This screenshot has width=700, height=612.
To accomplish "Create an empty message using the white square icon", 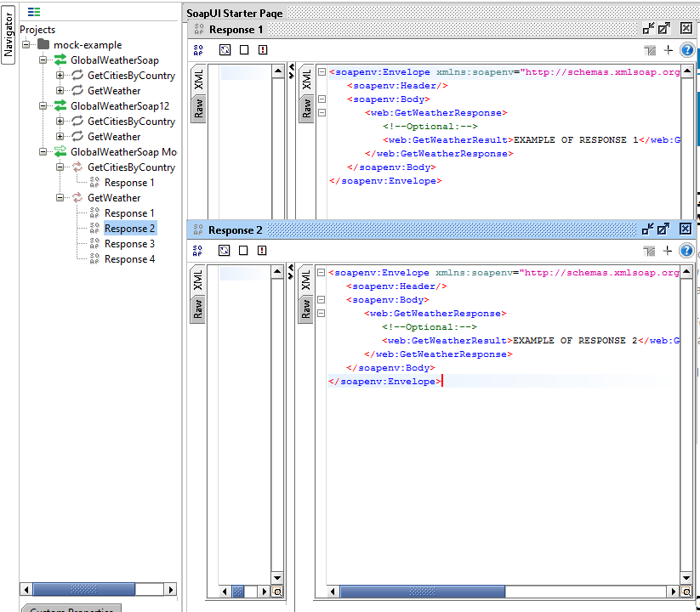I will pos(243,49).
